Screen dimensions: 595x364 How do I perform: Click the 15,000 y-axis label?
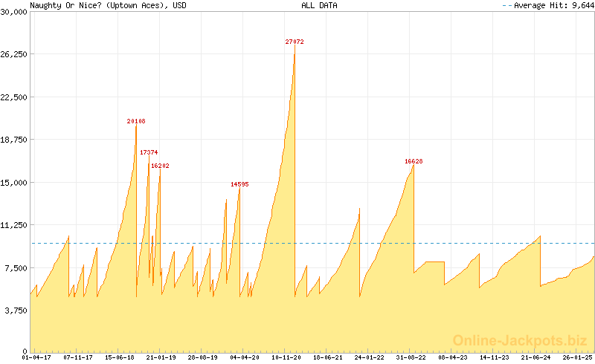coord(14,182)
